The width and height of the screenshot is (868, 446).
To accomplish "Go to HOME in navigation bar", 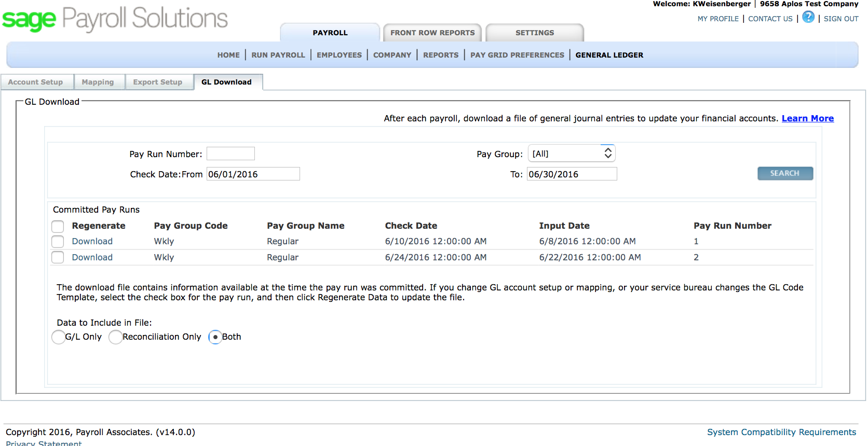I will [228, 55].
